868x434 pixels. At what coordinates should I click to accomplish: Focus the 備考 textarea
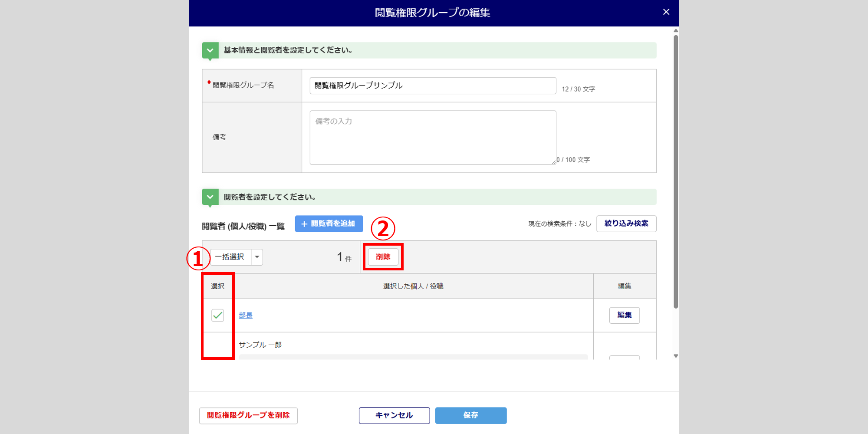(432, 138)
